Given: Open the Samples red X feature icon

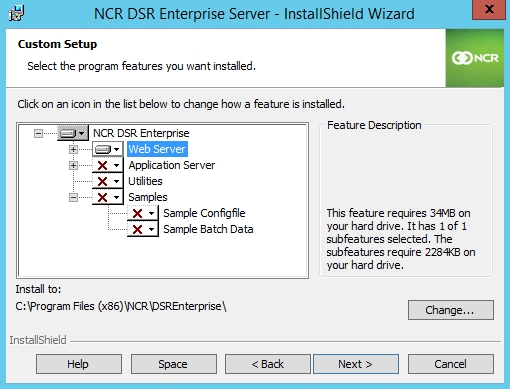Looking at the screenshot, I should tap(107, 197).
